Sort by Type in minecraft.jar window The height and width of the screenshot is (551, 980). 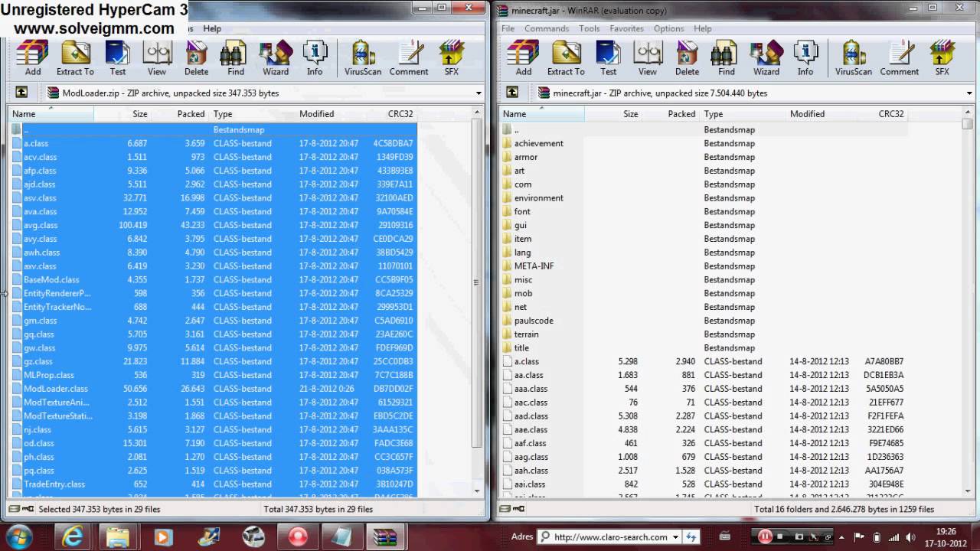tap(743, 113)
